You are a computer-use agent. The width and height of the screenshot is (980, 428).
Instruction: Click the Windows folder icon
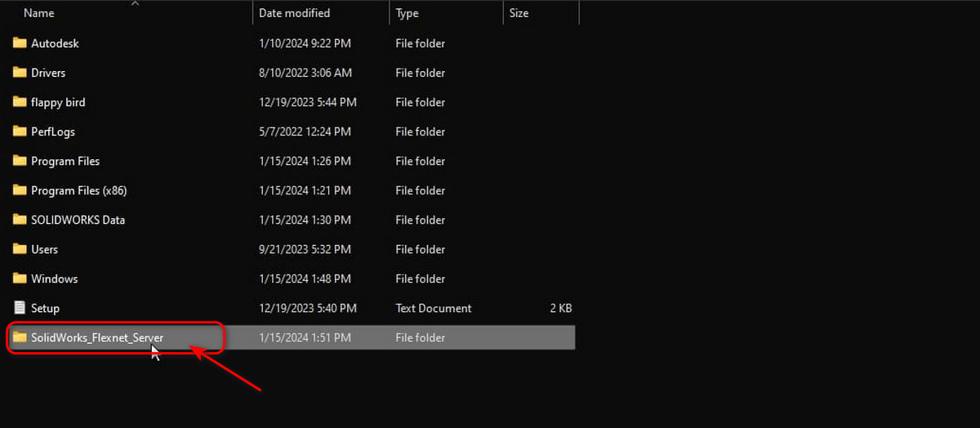20,279
